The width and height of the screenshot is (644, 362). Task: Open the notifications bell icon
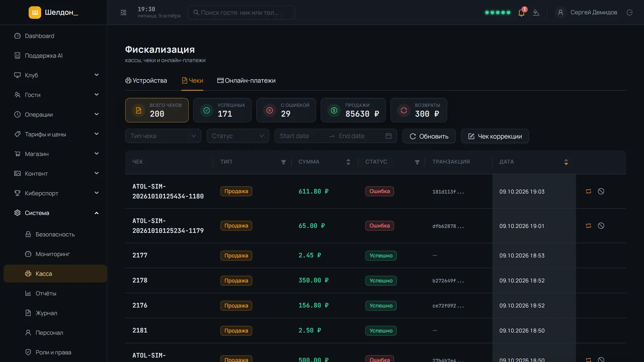(521, 12)
